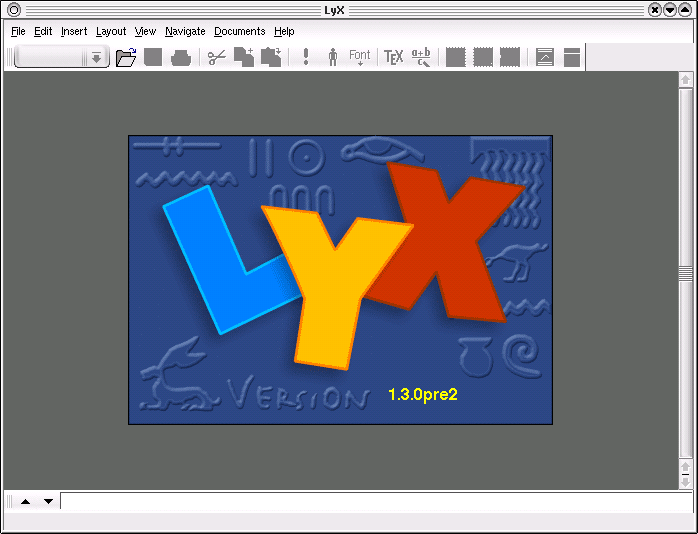Click the print icon in the toolbar
The width and height of the screenshot is (698, 534).
pos(180,57)
